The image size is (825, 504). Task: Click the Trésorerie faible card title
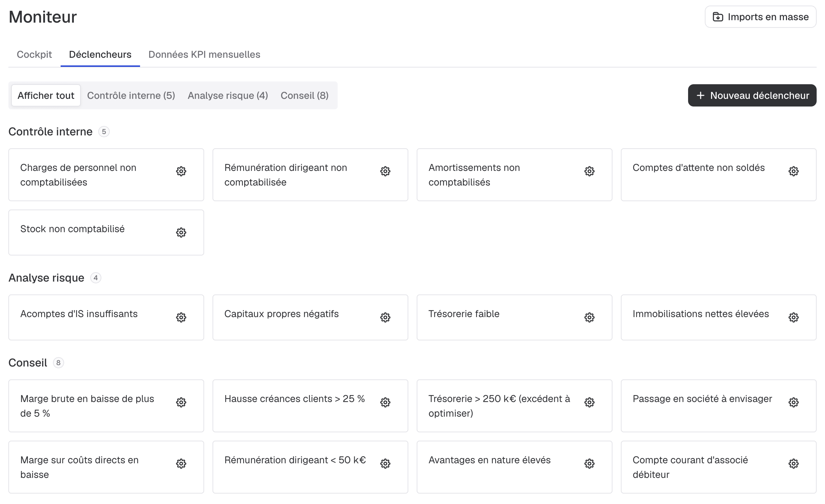(464, 314)
